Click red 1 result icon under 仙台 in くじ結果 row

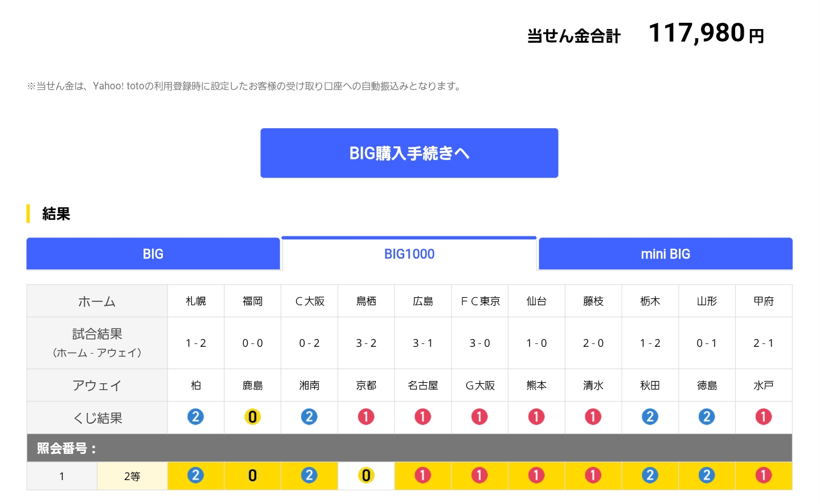(536, 417)
